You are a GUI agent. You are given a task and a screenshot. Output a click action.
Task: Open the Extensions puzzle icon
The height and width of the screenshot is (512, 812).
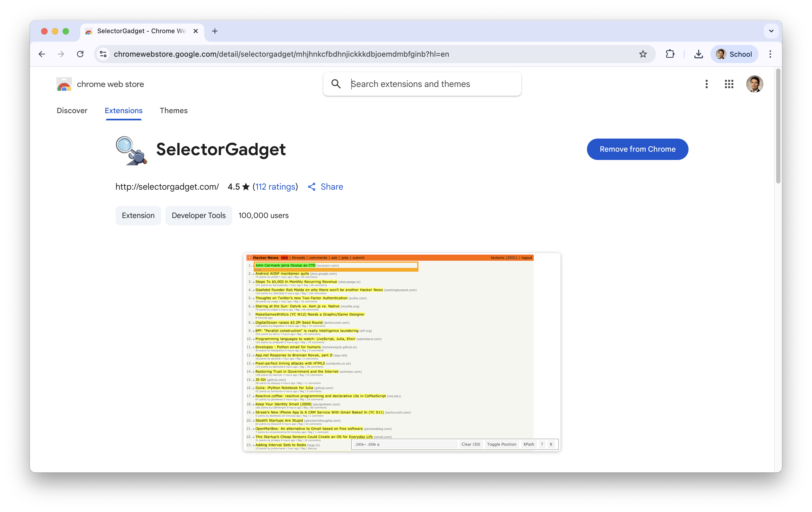click(x=670, y=54)
